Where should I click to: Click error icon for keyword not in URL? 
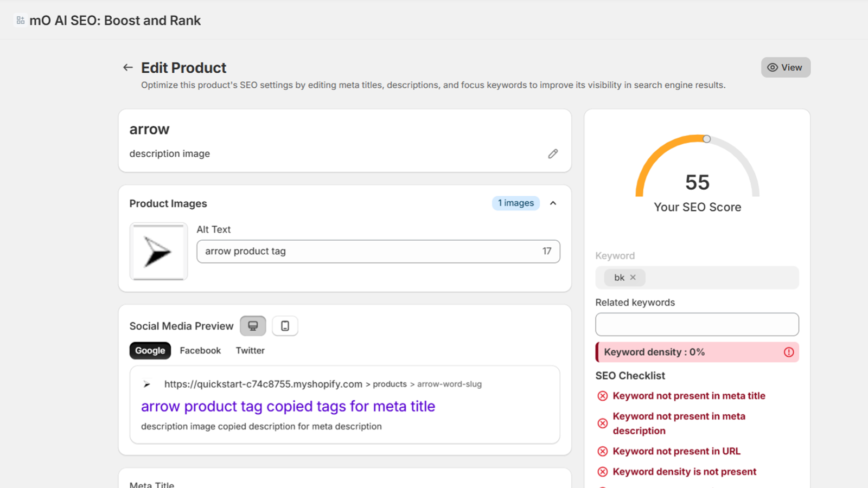pos(602,451)
